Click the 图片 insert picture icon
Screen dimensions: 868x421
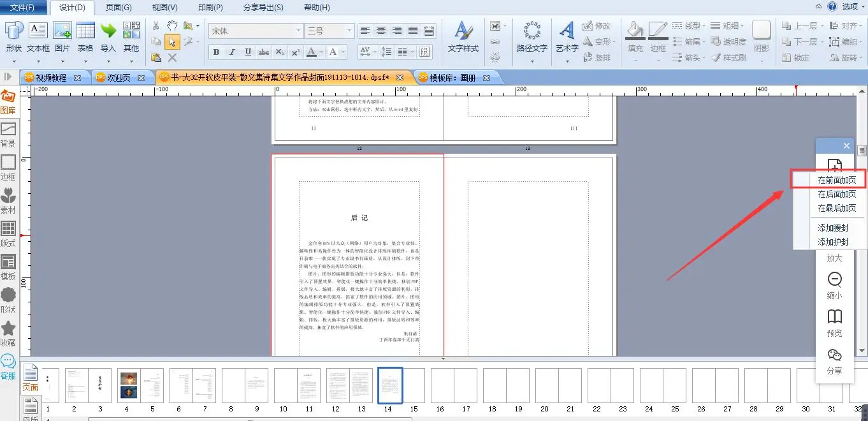point(62,37)
